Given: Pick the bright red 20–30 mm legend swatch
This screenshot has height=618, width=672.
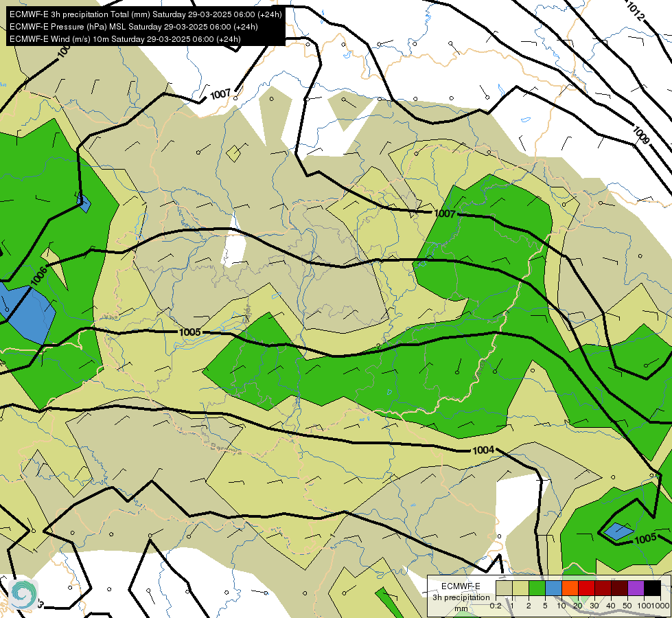Looking at the screenshot, I should point(586,588).
